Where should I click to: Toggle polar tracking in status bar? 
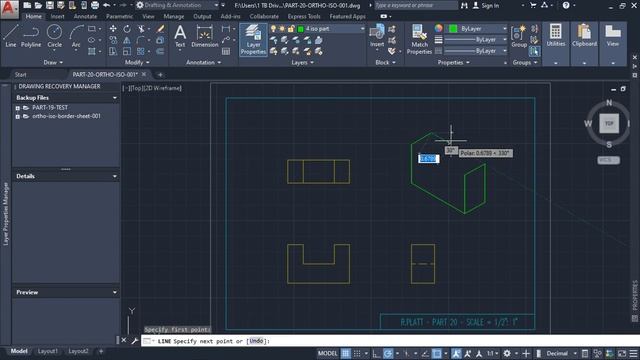[x=388, y=353]
